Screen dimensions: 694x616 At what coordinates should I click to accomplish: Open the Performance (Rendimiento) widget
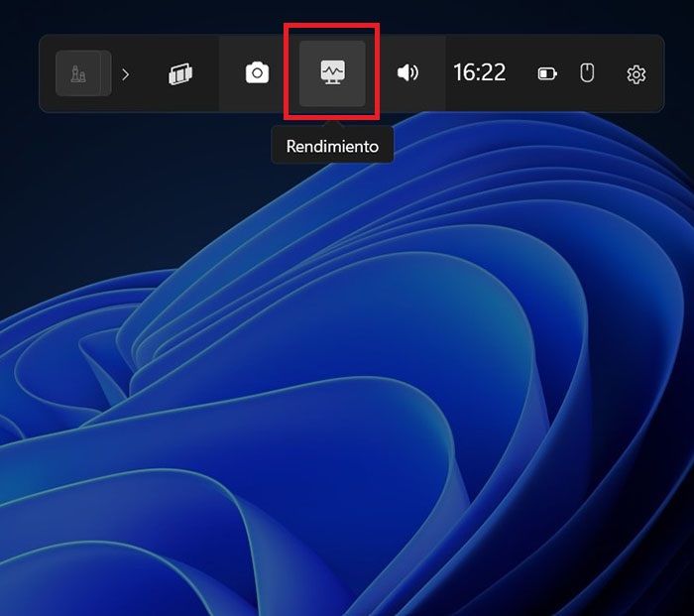[332, 73]
